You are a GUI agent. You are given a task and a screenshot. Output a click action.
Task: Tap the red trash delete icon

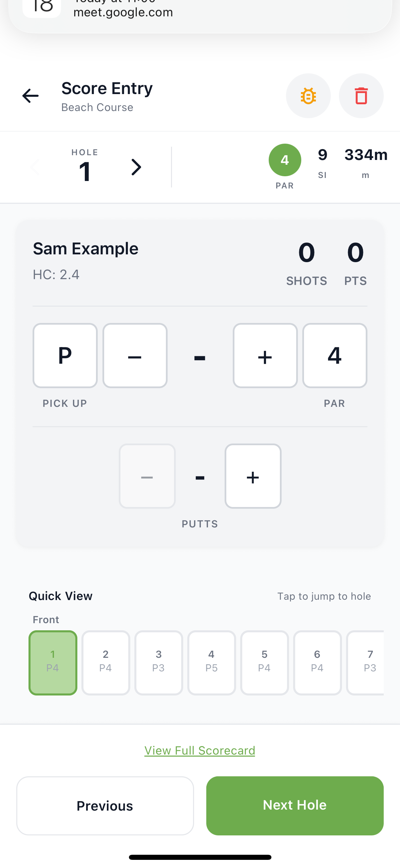(x=361, y=96)
